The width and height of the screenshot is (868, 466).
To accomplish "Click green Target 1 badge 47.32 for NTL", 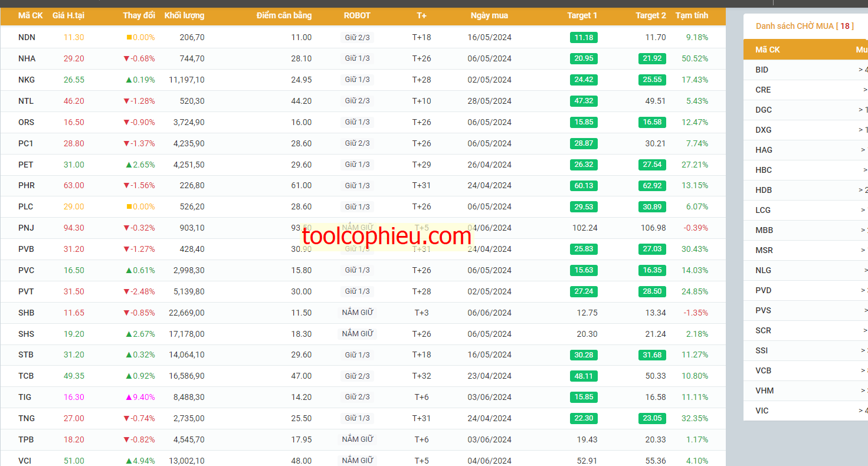I will coord(584,101).
